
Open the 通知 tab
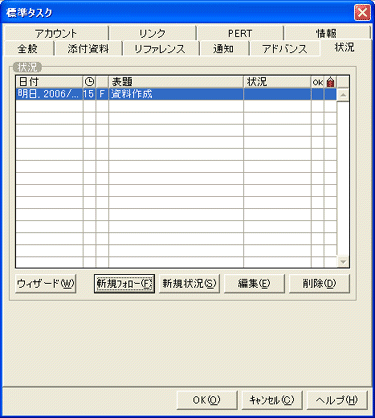pyautogui.click(x=224, y=49)
